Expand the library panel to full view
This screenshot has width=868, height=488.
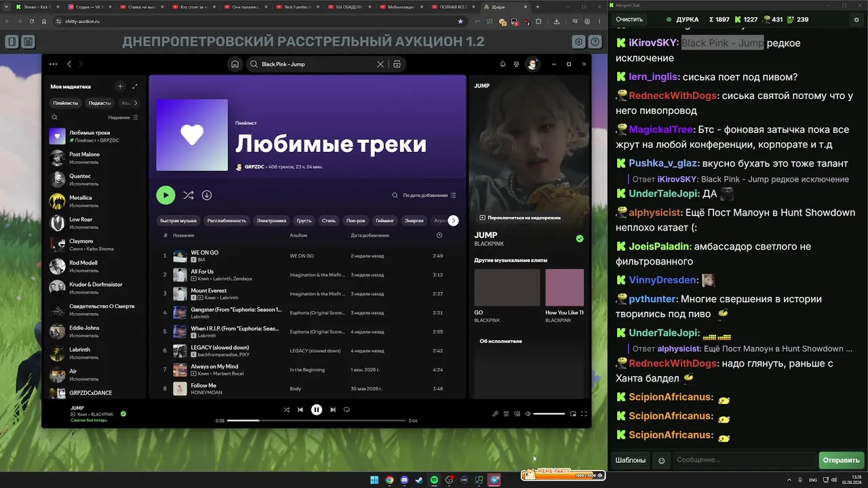pos(135,87)
